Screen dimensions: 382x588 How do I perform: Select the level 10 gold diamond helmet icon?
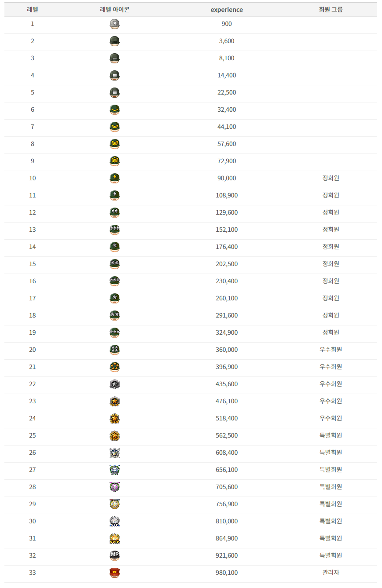pos(115,179)
